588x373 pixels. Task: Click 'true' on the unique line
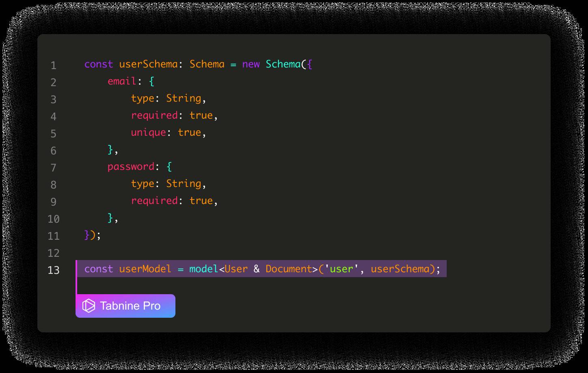190,132
